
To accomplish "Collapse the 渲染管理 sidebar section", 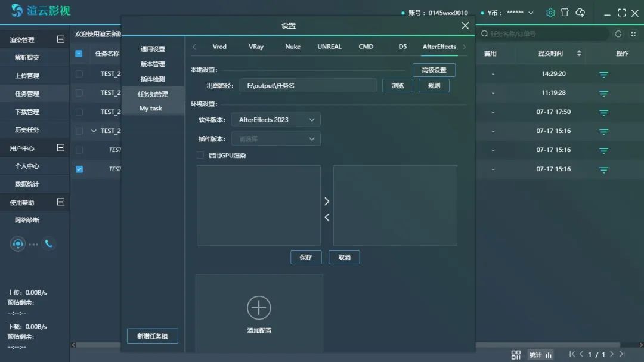I will (x=60, y=39).
